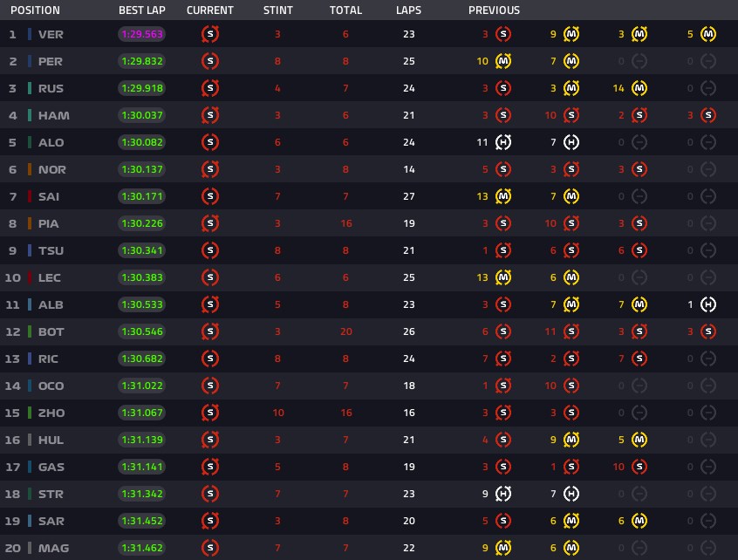Select the PREVIOUS column header

tap(494, 10)
